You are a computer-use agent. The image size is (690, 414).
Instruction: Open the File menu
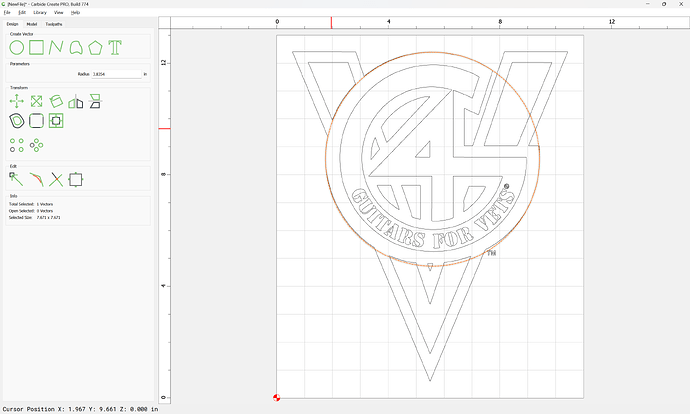click(x=7, y=12)
